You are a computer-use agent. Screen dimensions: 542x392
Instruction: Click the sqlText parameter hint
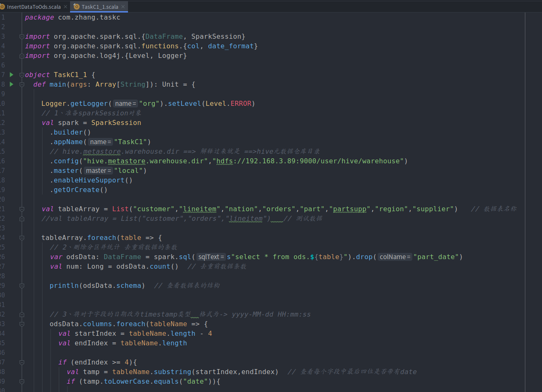click(211, 257)
